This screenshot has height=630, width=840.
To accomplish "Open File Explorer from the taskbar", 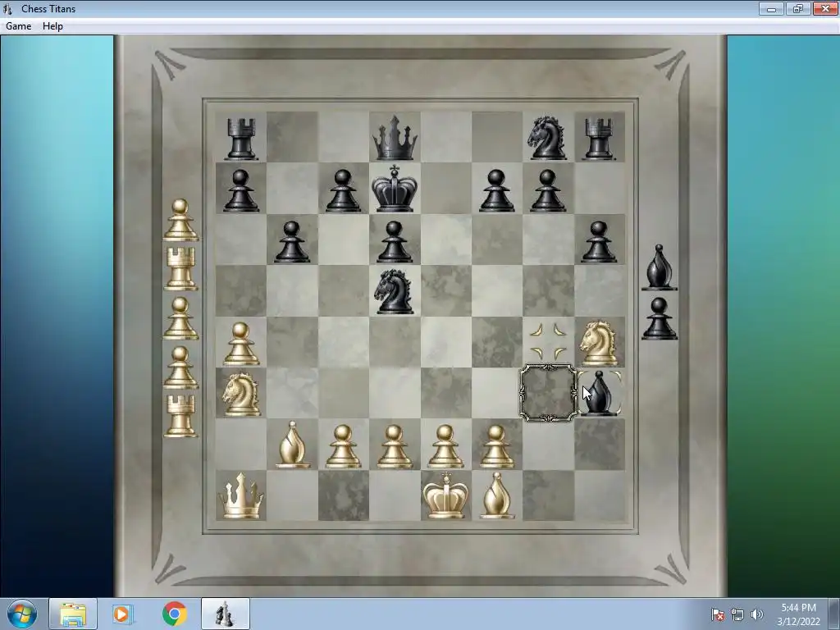I will pos(73,614).
